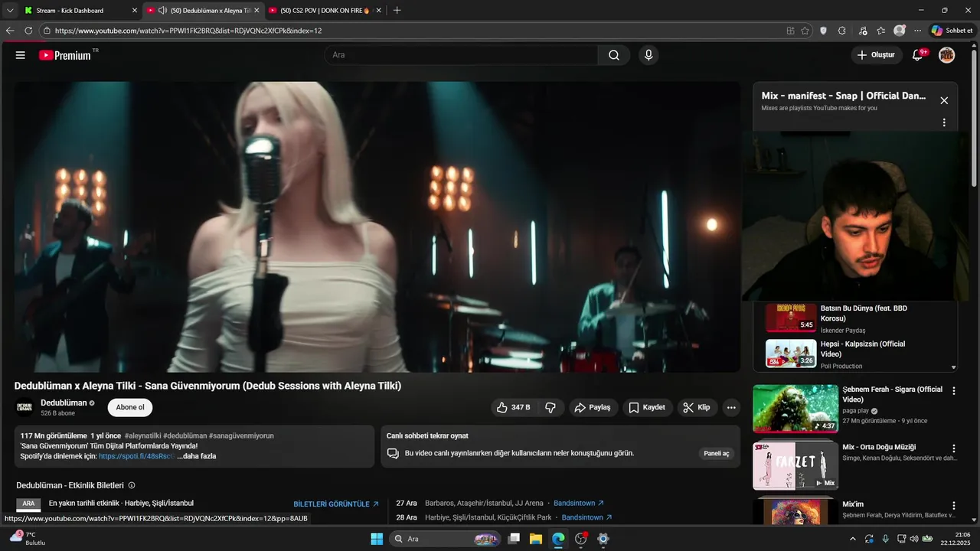Like the video with 347 B likes
980x551 pixels.
click(x=513, y=407)
